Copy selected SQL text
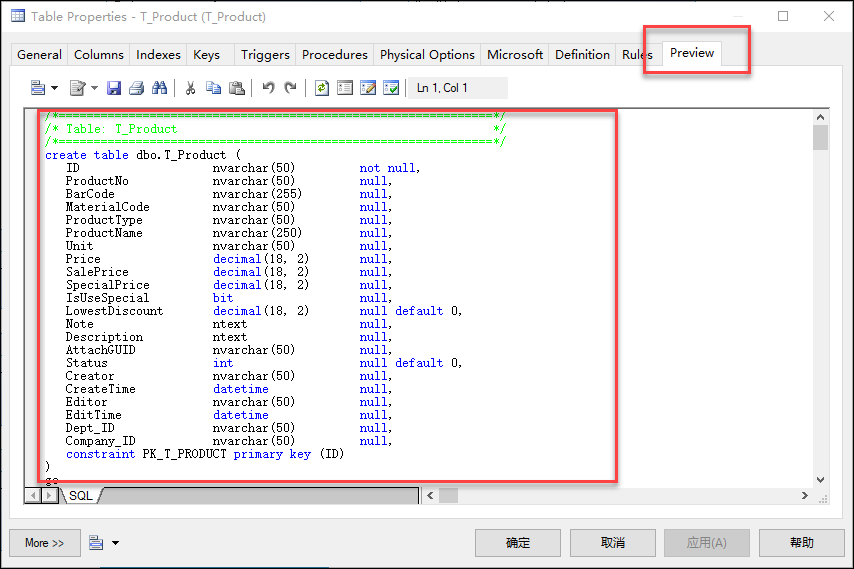 213,88
